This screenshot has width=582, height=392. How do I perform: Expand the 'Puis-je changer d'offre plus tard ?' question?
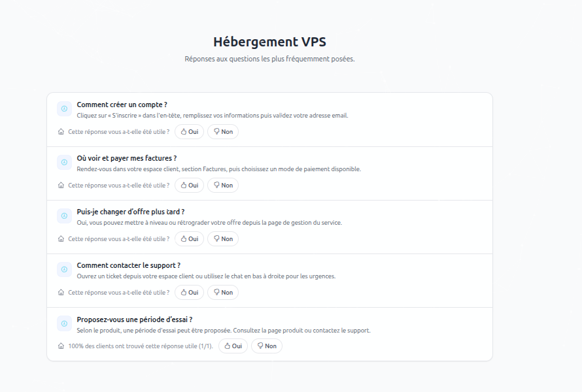131,212
